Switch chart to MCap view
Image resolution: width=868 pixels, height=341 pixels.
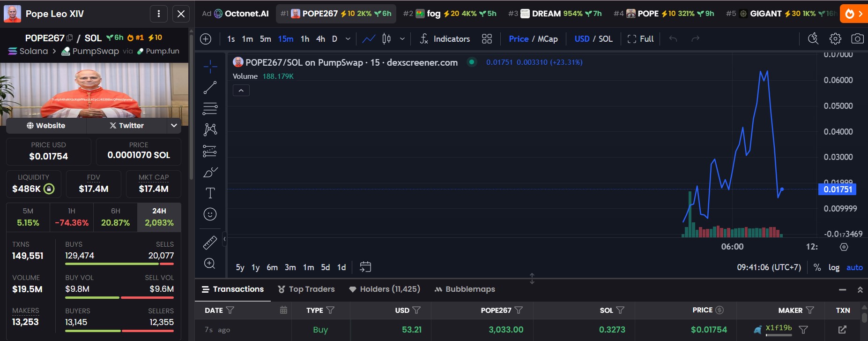coord(548,39)
